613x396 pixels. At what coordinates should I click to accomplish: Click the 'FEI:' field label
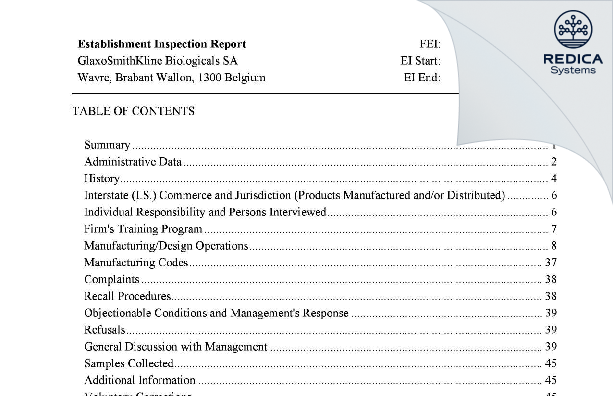430,44
